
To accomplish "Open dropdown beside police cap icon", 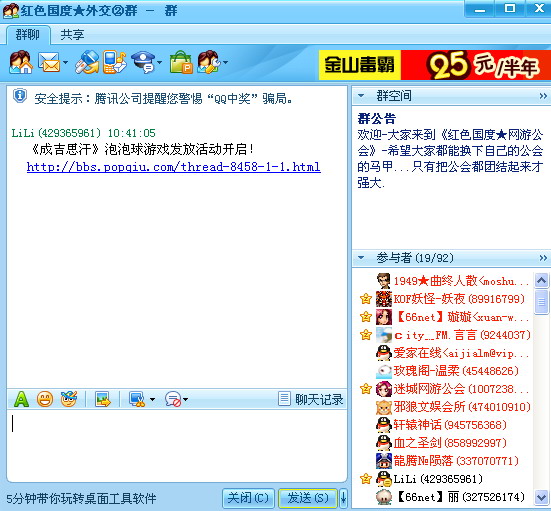I will pos(160,63).
